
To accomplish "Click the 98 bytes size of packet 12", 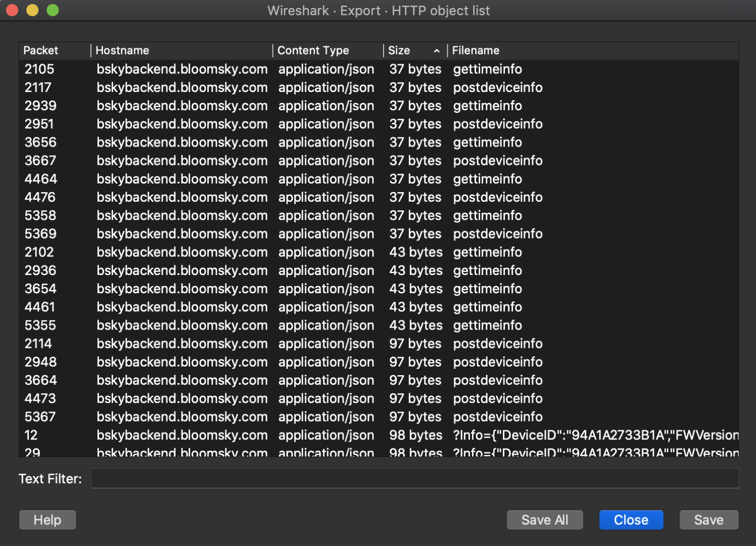I will tap(416, 435).
